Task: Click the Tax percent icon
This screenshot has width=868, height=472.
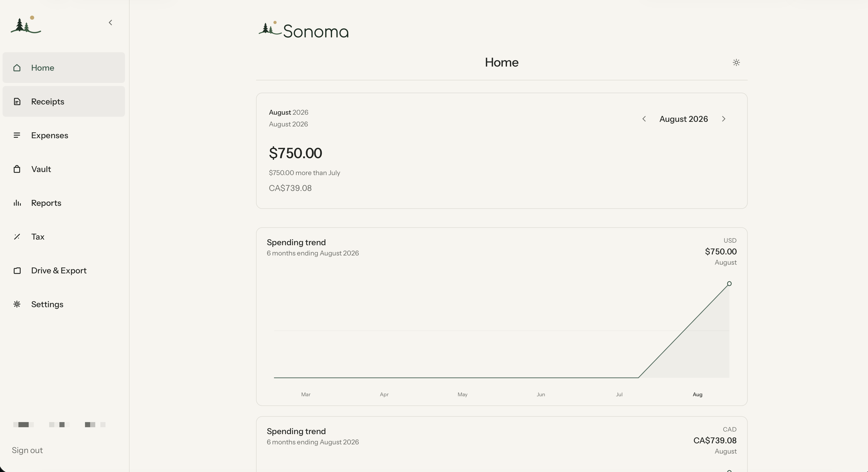Action: (17, 237)
